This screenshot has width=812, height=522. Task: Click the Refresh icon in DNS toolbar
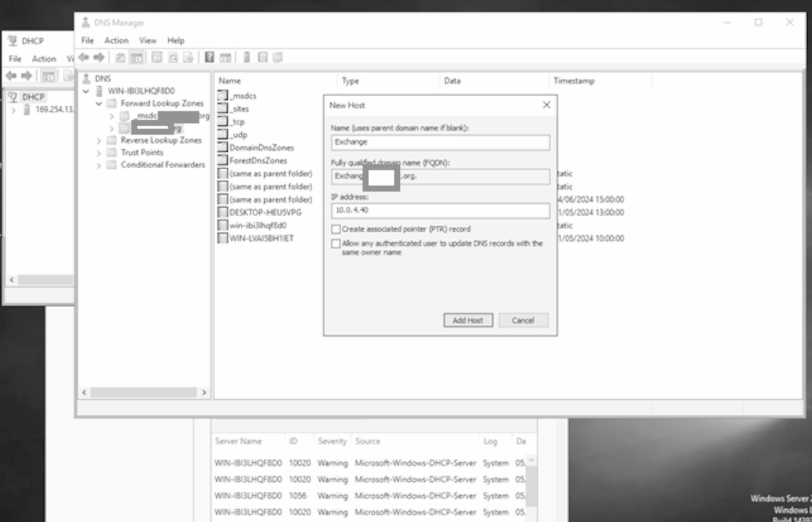pos(173,57)
